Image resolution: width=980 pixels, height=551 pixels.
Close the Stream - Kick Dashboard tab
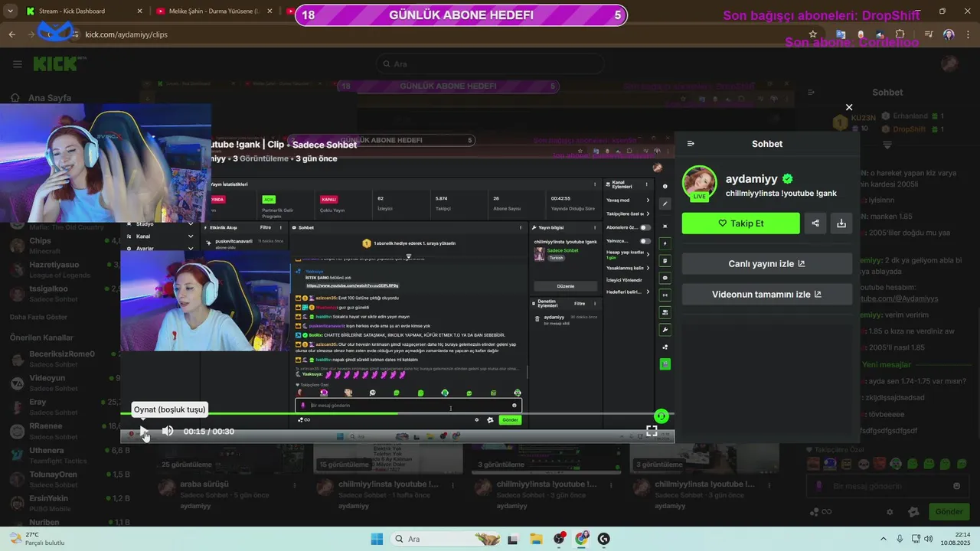tap(139, 11)
